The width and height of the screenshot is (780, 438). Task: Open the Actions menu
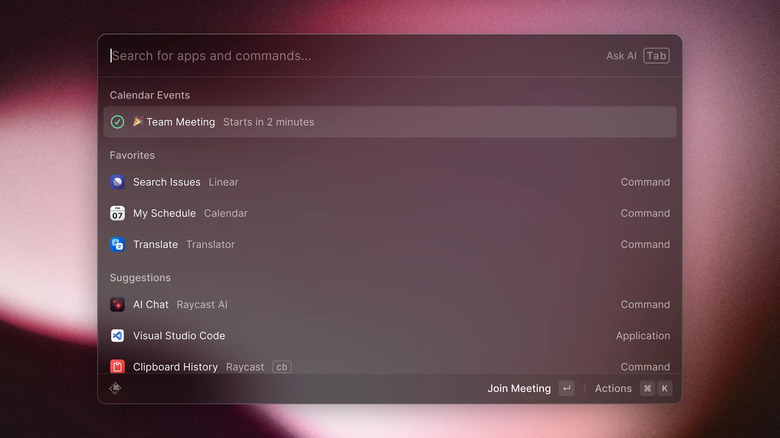613,388
